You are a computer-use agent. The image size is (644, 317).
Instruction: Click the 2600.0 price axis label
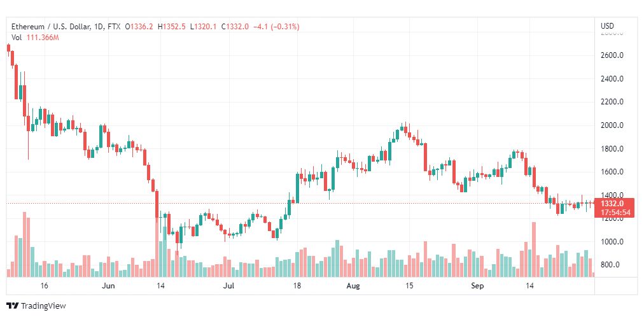(x=612, y=55)
